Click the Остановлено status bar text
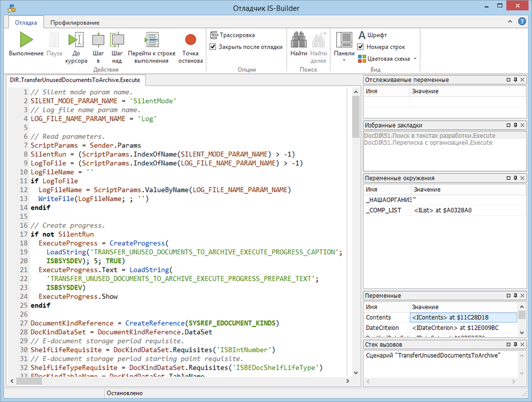This screenshot has height=402, width=532. coord(125,393)
